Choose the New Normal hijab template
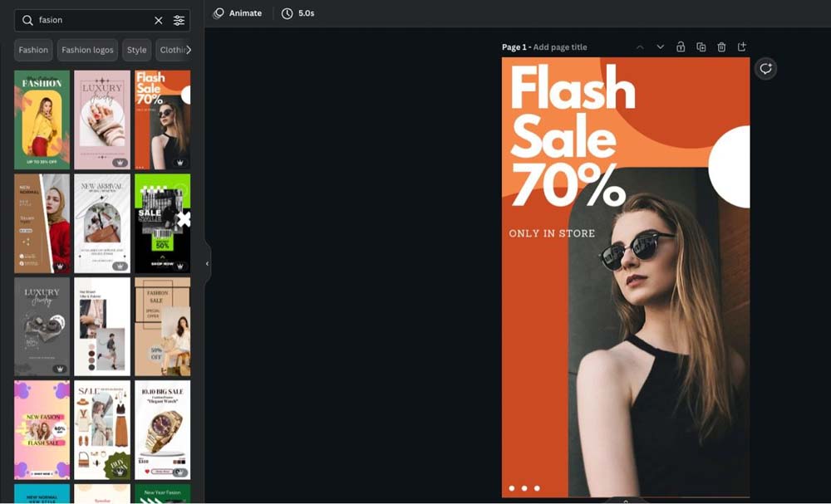 click(x=42, y=223)
